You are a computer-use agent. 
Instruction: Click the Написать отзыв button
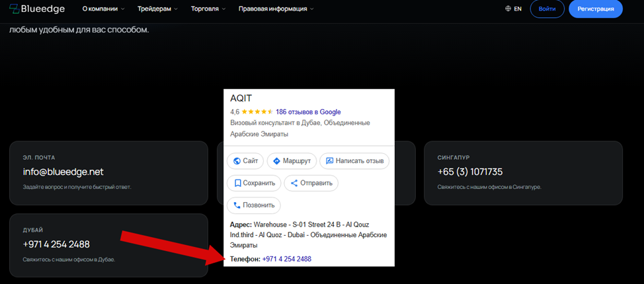[354, 161]
